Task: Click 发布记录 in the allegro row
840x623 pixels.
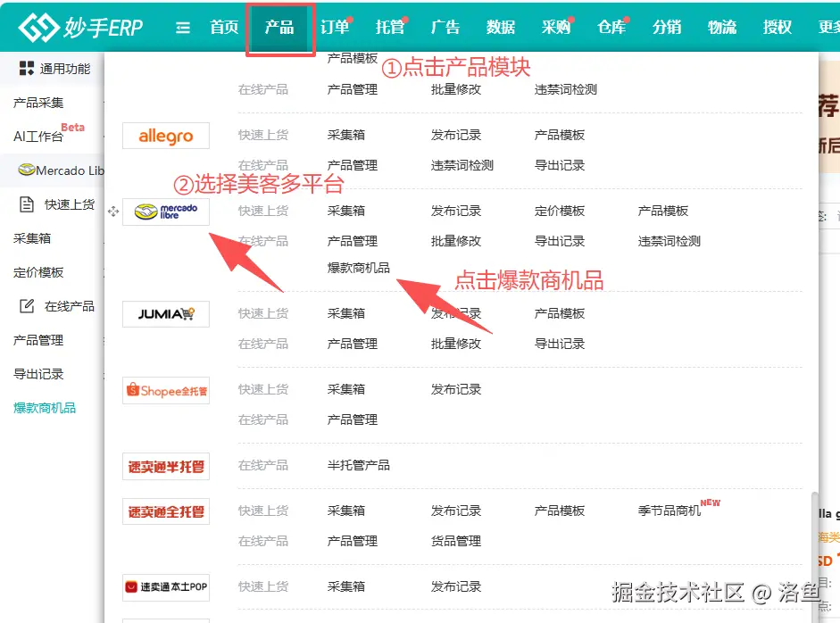Action: (456, 135)
